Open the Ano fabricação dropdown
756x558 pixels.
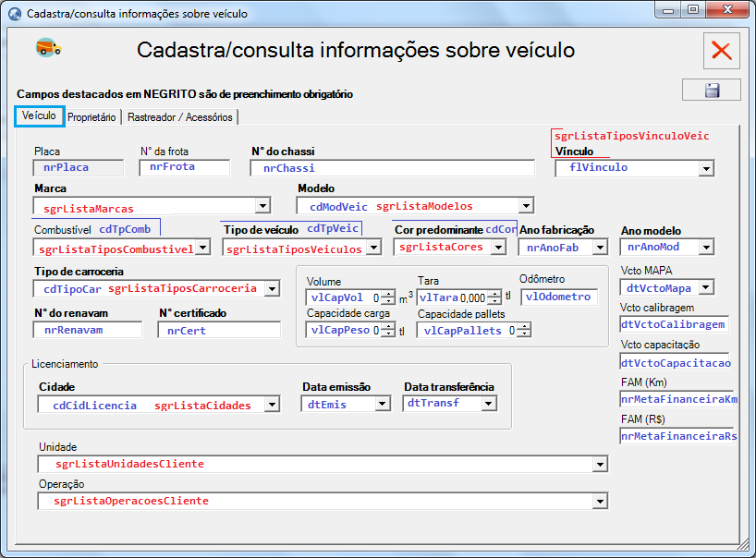tap(600, 248)
